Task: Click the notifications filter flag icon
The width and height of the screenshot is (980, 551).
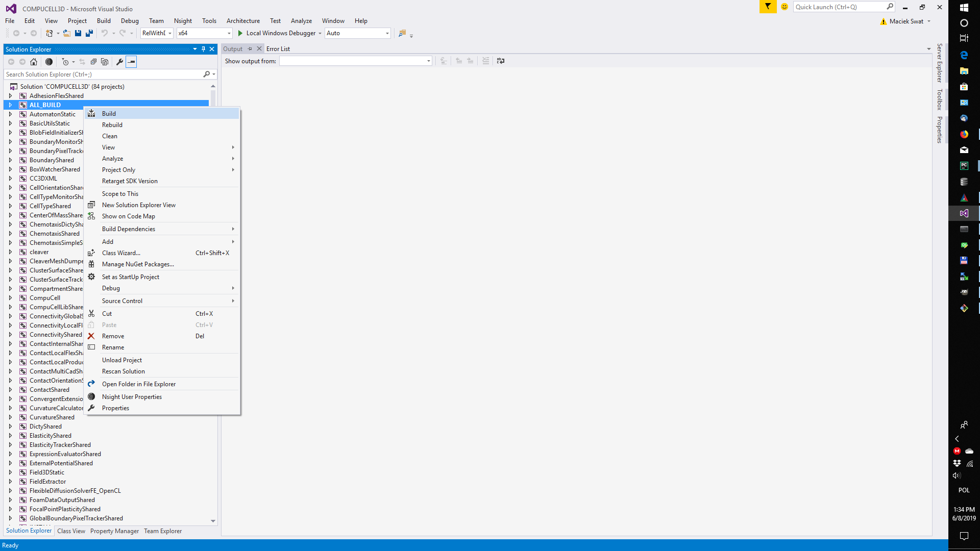Action: tap(768, 7)
